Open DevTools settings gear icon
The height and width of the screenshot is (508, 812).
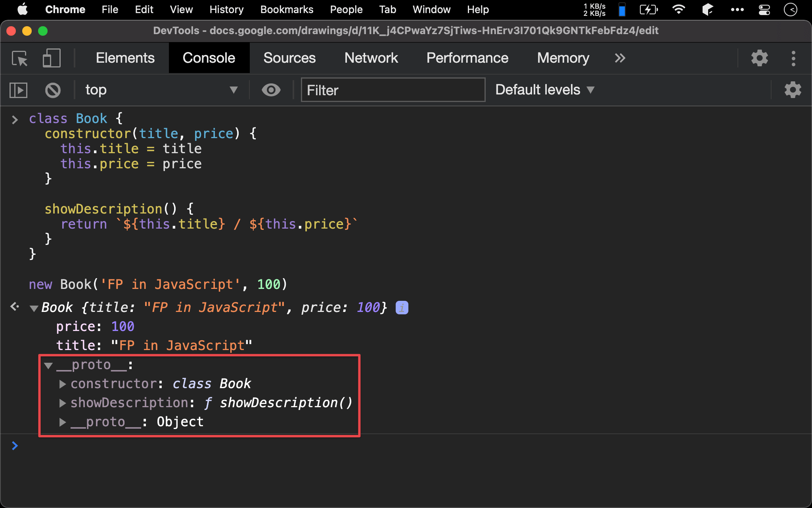click(x=759, y=58)
